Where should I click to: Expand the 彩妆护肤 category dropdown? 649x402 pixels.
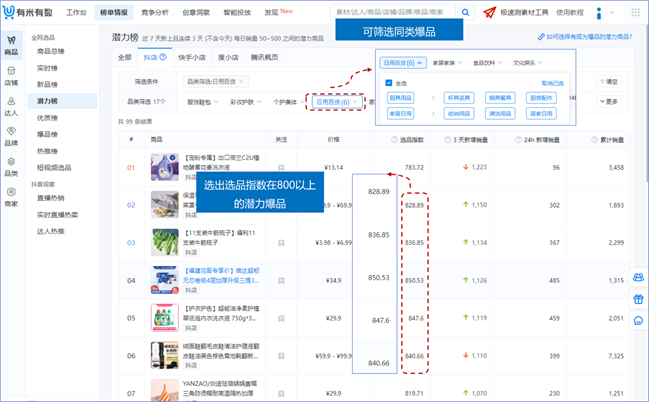click(246, 102)
